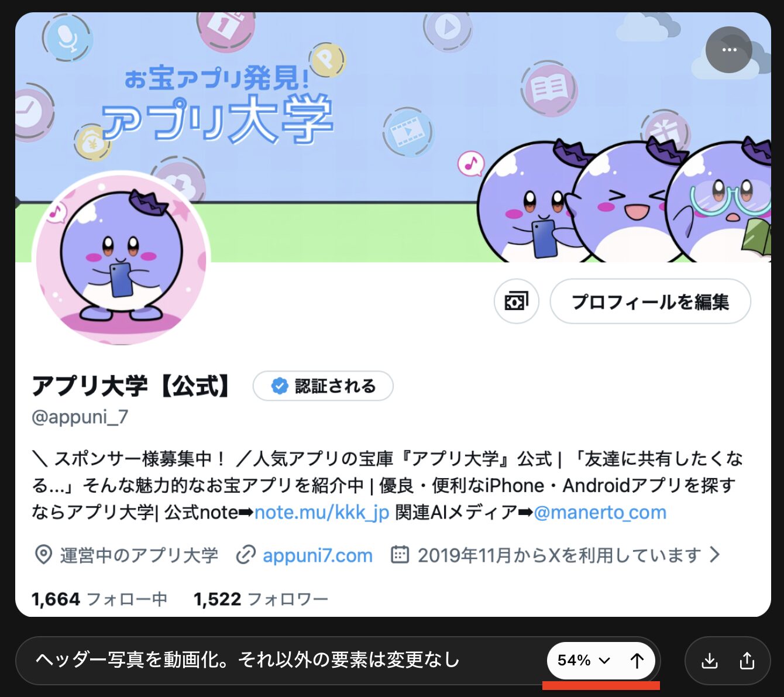Click the calendar icon beside join date
The image size is (784, 697).
(400, 554)
